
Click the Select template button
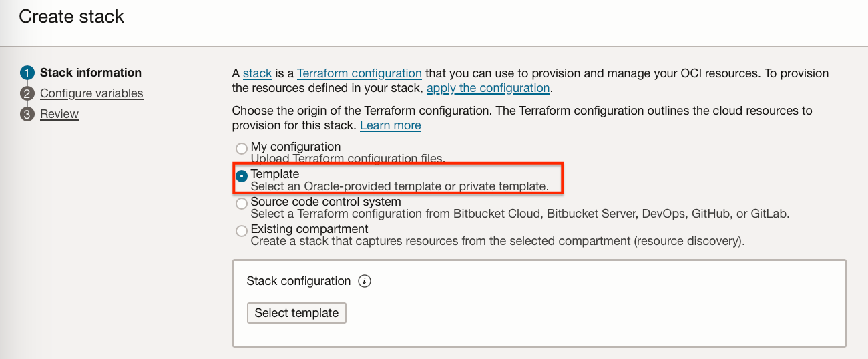coord(296,313)
